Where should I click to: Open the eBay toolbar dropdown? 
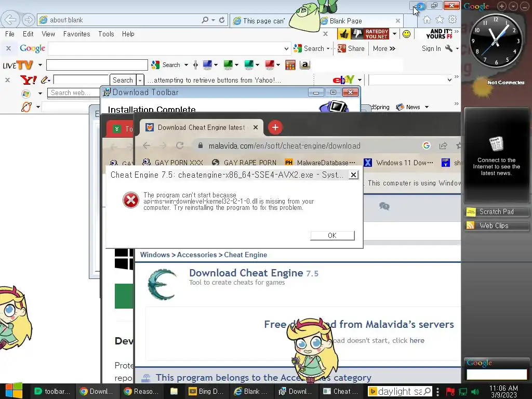[360, 80]
